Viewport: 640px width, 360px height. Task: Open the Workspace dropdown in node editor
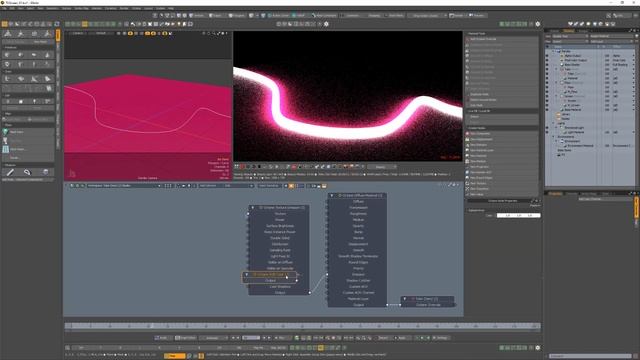tap(124, 186)
